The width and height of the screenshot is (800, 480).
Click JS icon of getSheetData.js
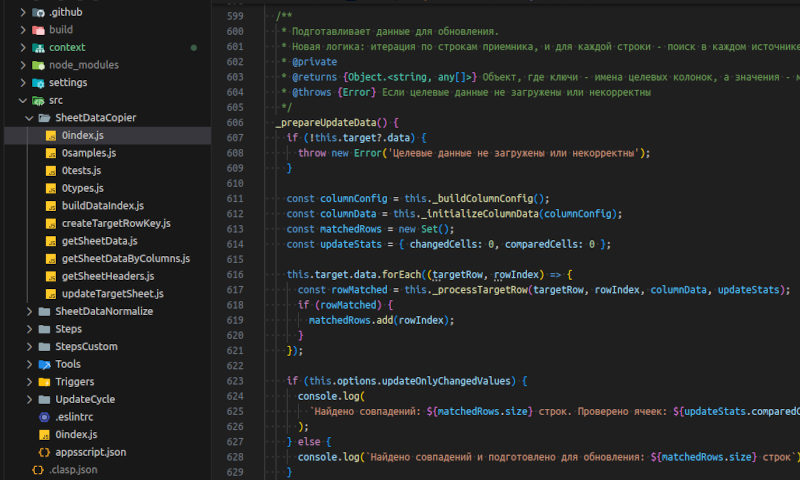51,241
